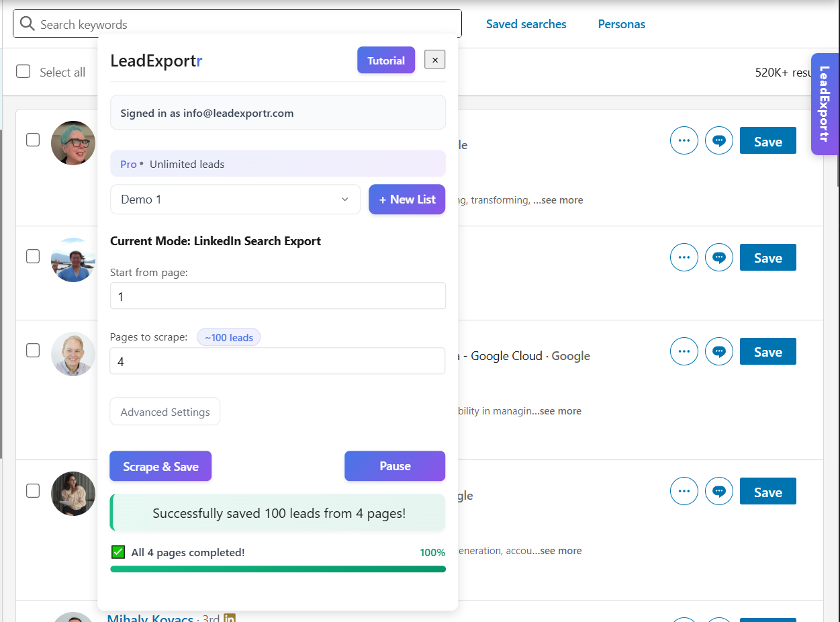Viewport: 840px width, 622px height.
Task: Click message icon for third lead
Action: coord(719,351)
